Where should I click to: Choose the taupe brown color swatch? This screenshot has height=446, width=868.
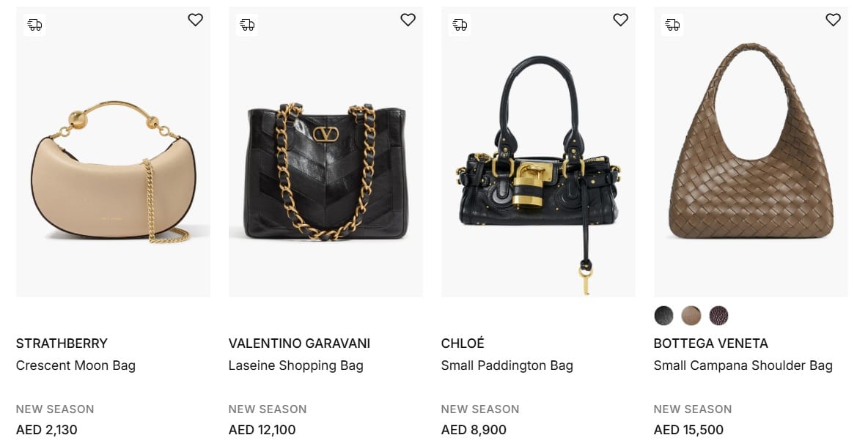(691, 316)
